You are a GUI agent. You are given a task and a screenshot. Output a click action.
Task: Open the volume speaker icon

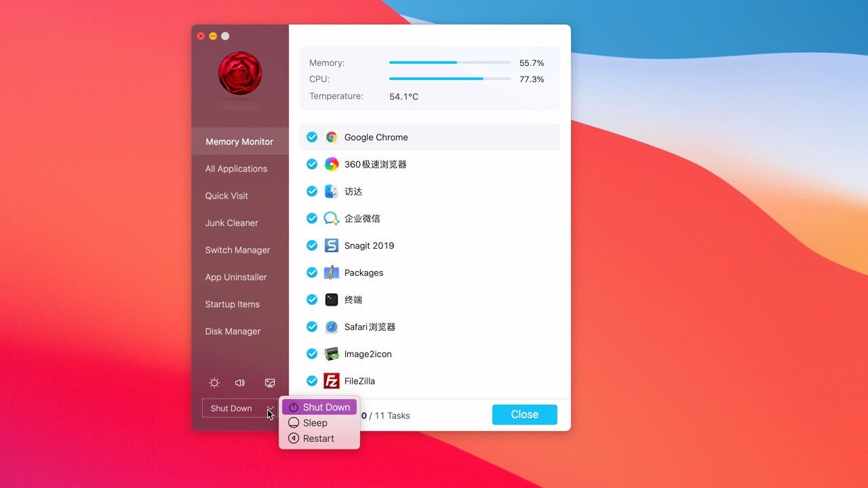point(240,383)
